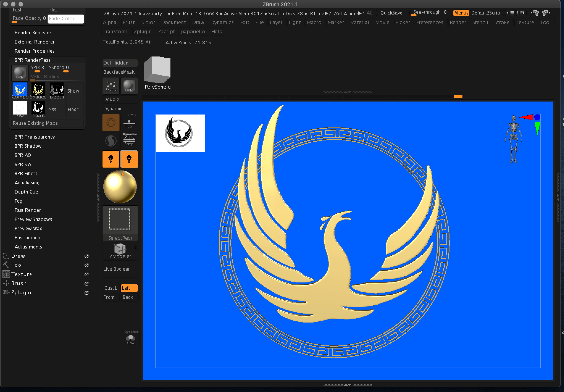Toggle the Persp dynamic perspective icon
The image size is (564, 392).
(129, 139)
